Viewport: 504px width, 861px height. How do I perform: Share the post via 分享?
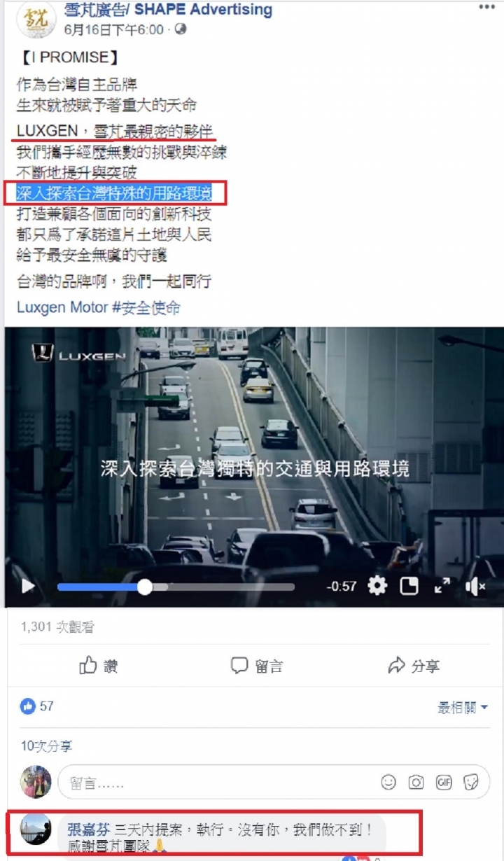coord(414,666)
